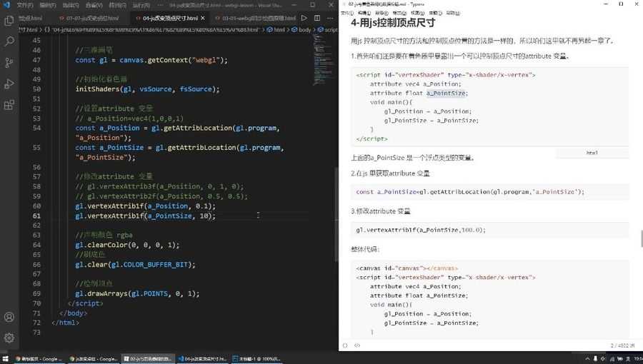Select the script breadcrumb segment
The height and width of the screenshot is (364, 643).
(327, 29)
